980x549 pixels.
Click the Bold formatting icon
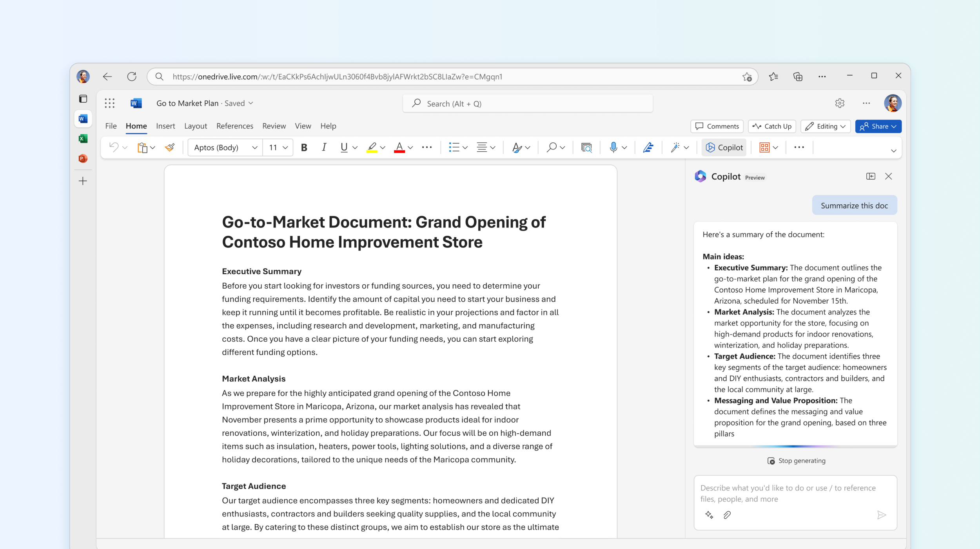(303, 147)
